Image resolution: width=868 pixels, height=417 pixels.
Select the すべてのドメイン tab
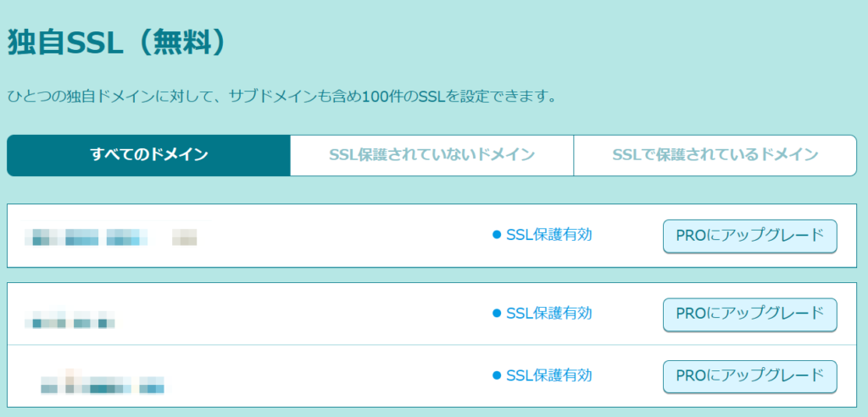(x=148, y=154)
